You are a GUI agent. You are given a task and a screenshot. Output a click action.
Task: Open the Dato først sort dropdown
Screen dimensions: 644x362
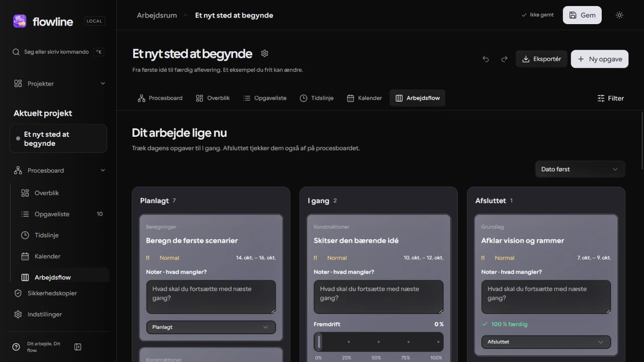pos(580,169)
